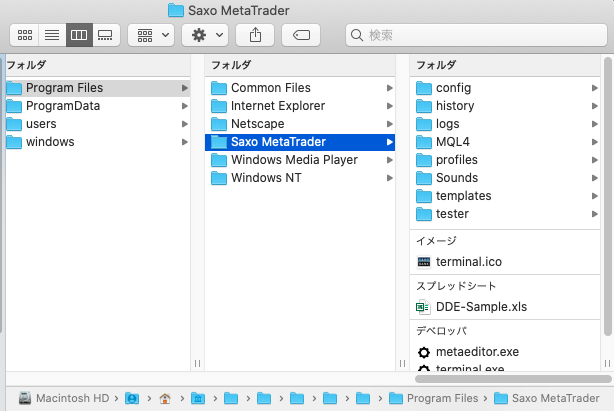Click the first column resize handle
614x411 pixels.
point(197,364)
